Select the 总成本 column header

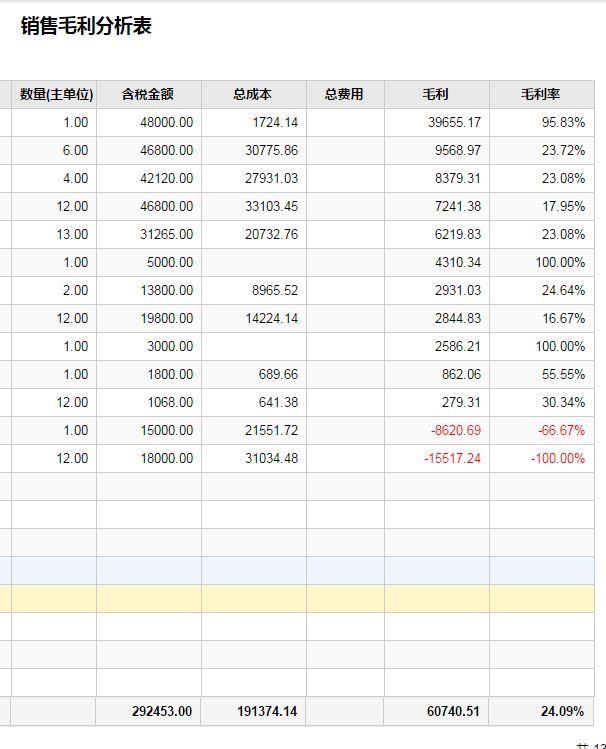[x=254, y=95]
